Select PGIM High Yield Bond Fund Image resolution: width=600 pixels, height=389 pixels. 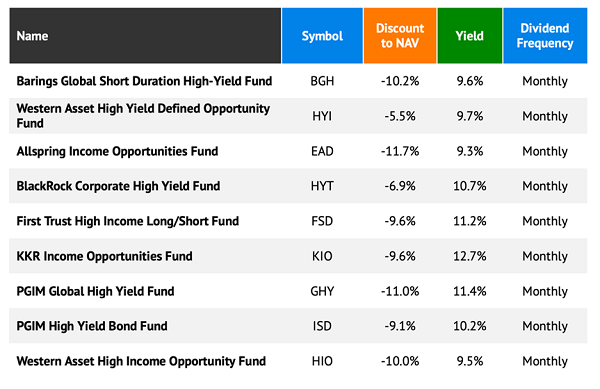click(92, 326)
